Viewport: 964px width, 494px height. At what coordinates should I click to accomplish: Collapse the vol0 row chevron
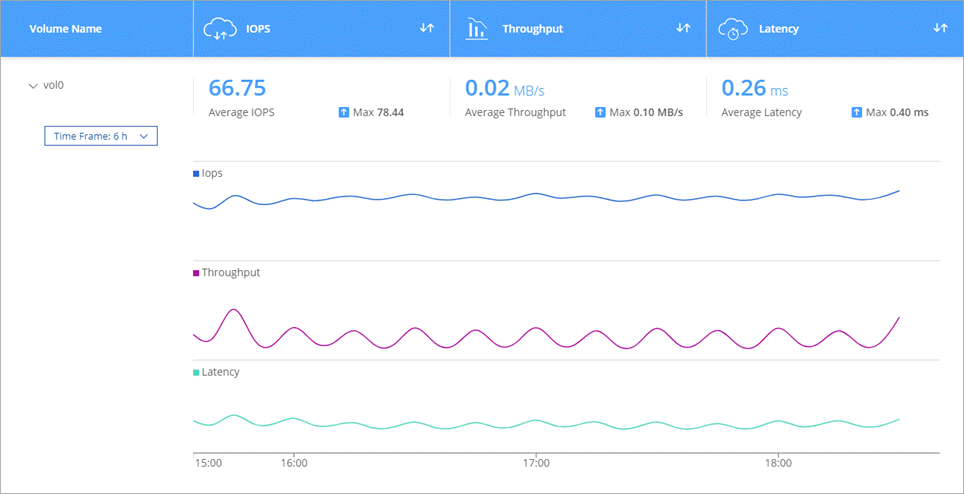point(33,86)
